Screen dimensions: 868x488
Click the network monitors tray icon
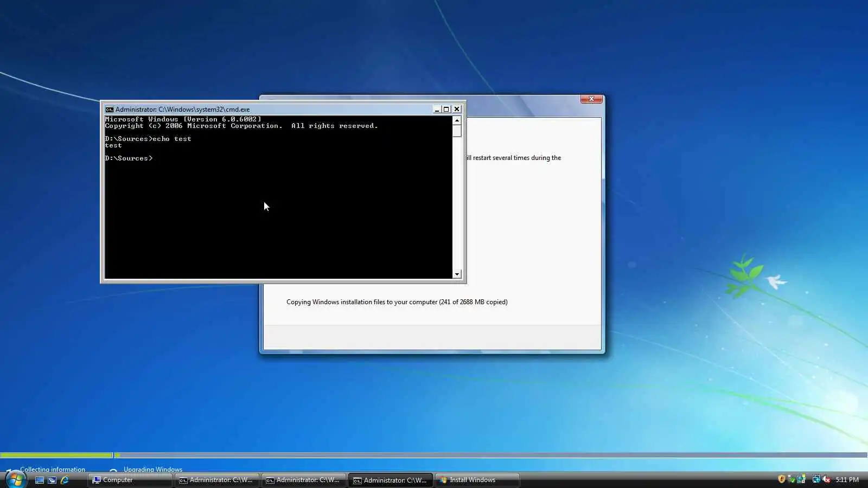[x=816, y=479]
